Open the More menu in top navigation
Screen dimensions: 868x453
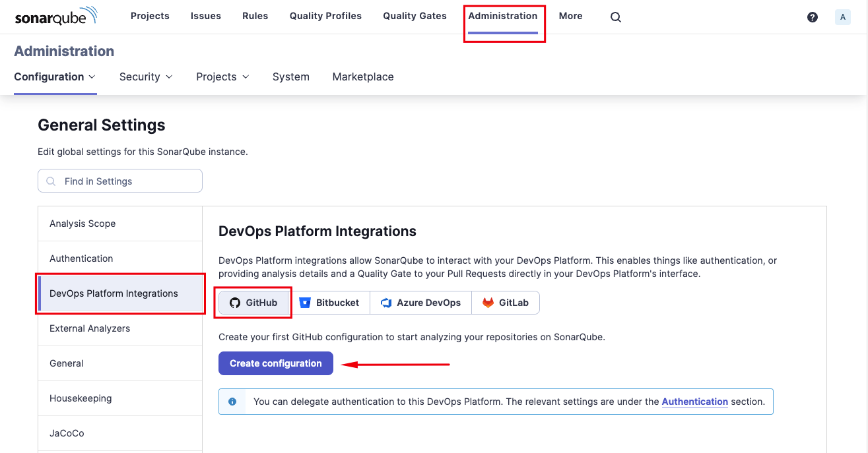click(570, 16)
